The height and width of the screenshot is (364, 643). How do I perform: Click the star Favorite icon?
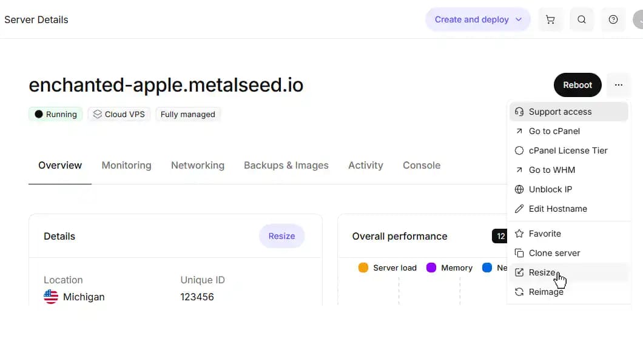(519, 234)
